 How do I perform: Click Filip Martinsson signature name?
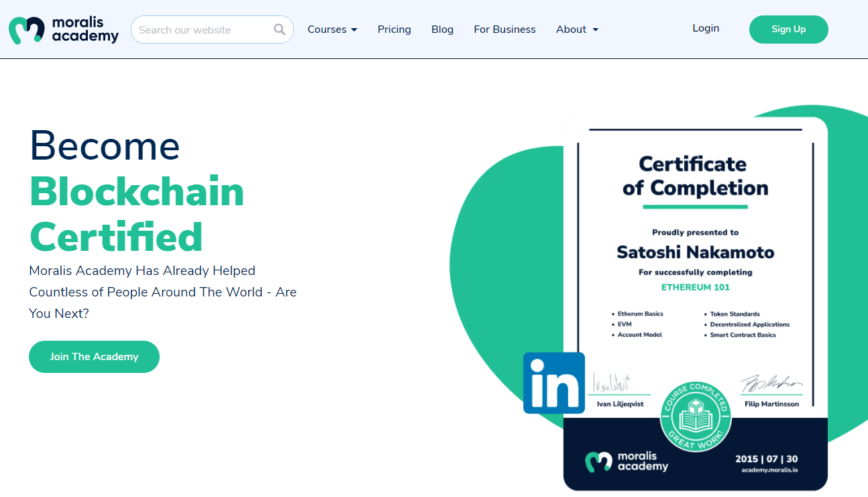click(x=771, y=404)
